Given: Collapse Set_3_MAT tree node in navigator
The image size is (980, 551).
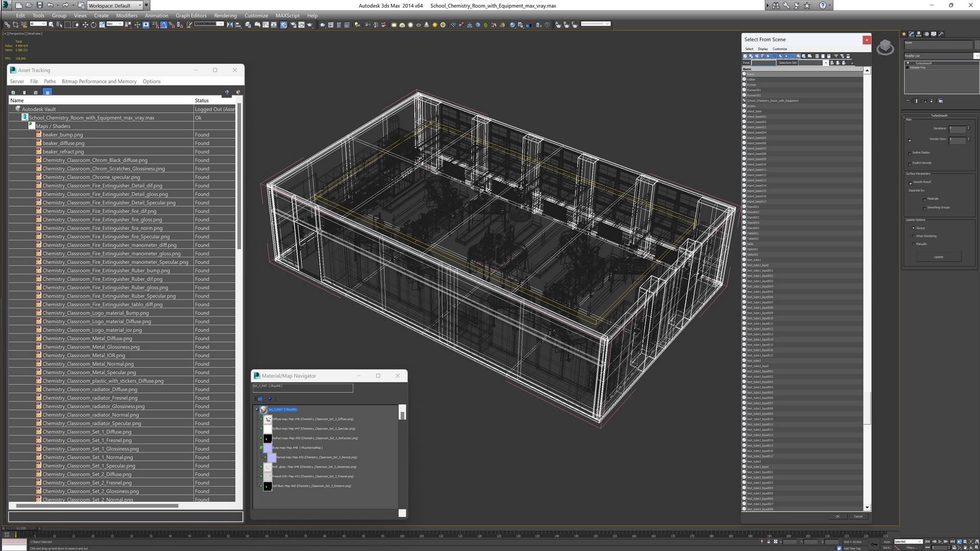Looking at the screenshot, I should (257, 410).
